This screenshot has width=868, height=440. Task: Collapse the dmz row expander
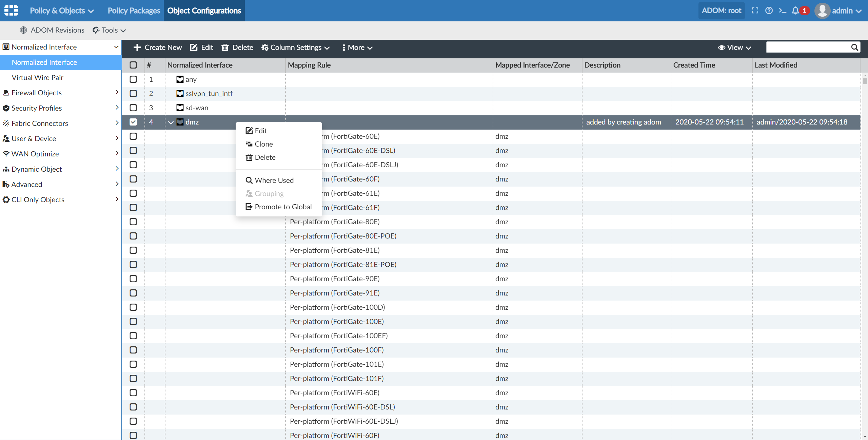point(171,122)
